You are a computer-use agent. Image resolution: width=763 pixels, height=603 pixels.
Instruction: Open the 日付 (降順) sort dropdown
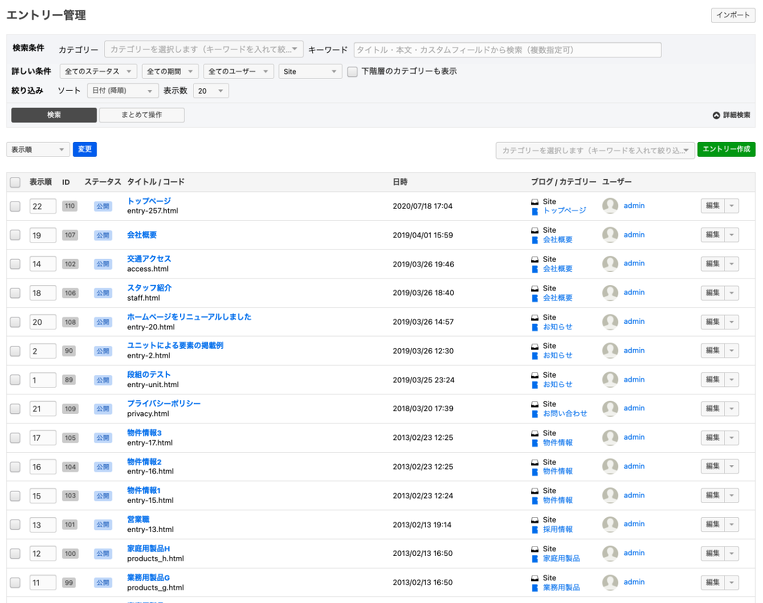coord(121,91)
